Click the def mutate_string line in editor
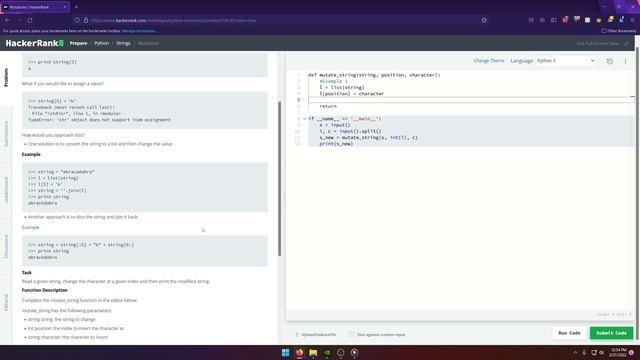 point(374,75)
